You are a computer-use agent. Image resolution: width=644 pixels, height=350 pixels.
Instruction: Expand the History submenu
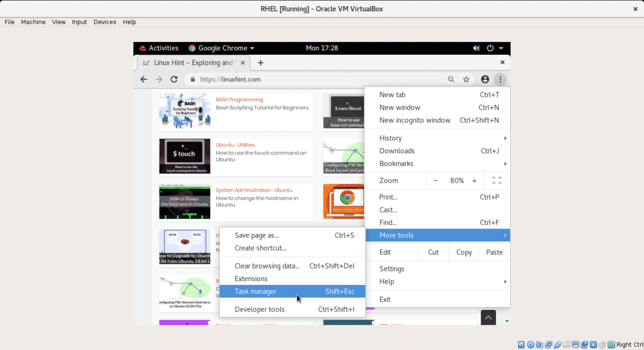(x=437, y=138)
